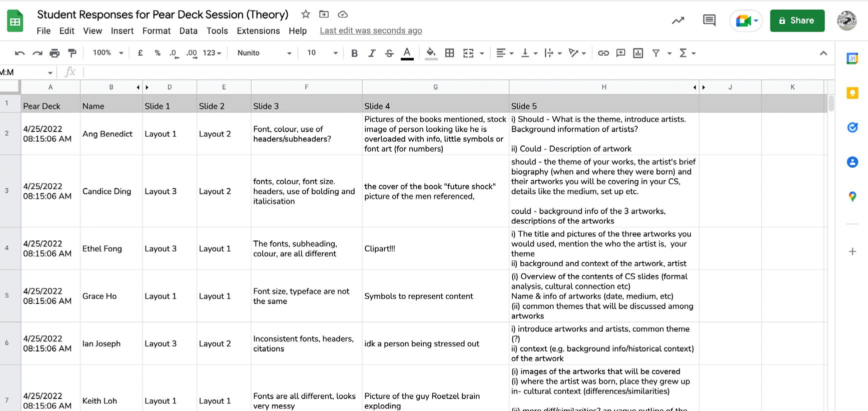
Task: Open vertical align dropdown
Action: tap(529, 53)
